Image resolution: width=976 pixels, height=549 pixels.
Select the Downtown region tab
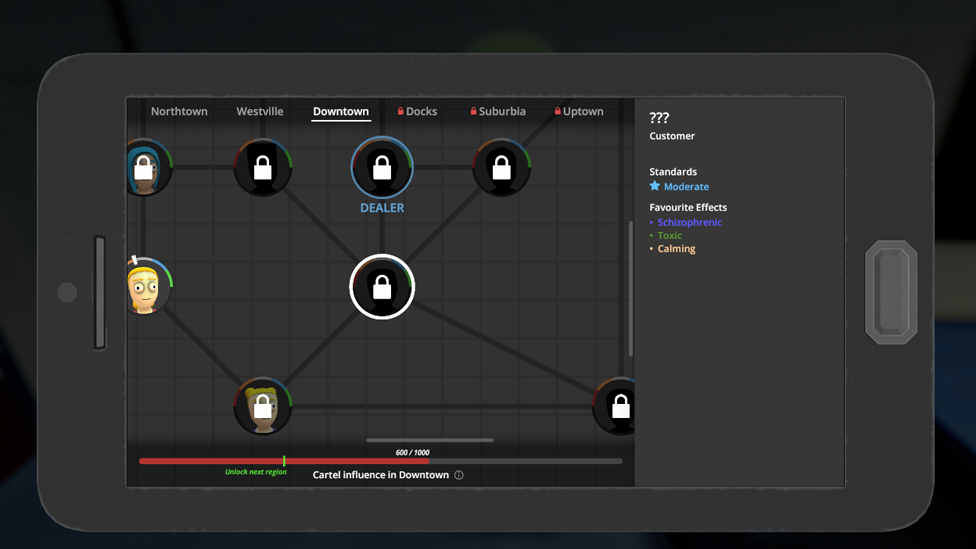(340, 111)
